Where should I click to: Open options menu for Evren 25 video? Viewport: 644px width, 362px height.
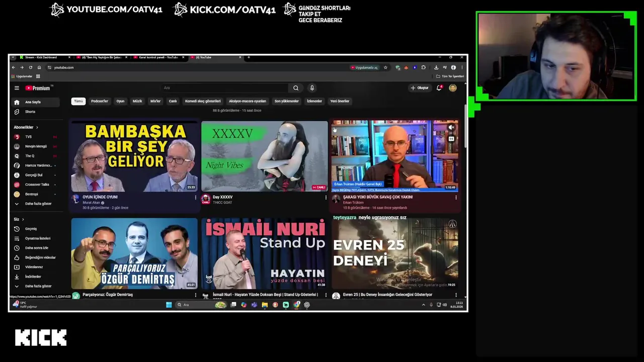coord(456,295)
